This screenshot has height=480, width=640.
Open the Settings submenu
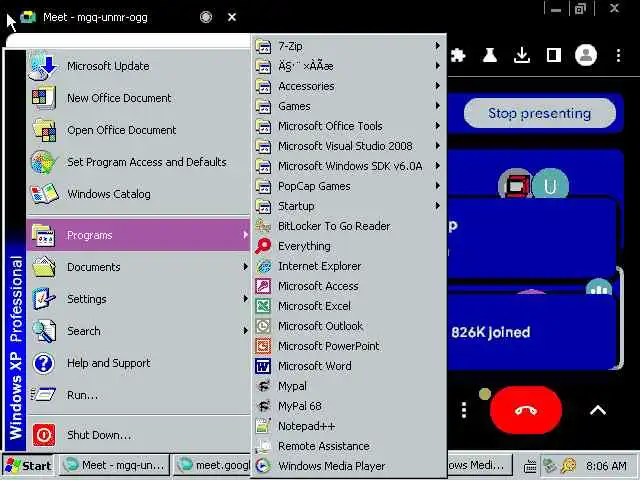click(x=138, y=299)
